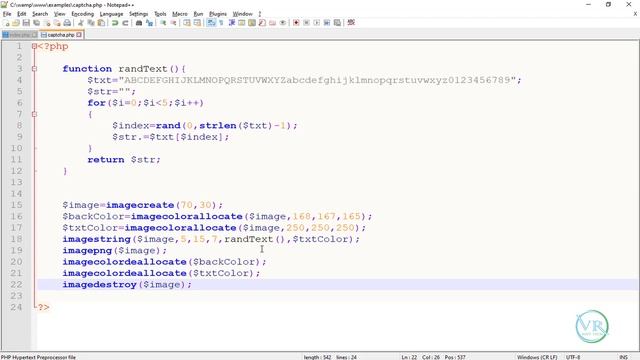
Task: Toggle Show All Characters
Action: coord(221,23)
